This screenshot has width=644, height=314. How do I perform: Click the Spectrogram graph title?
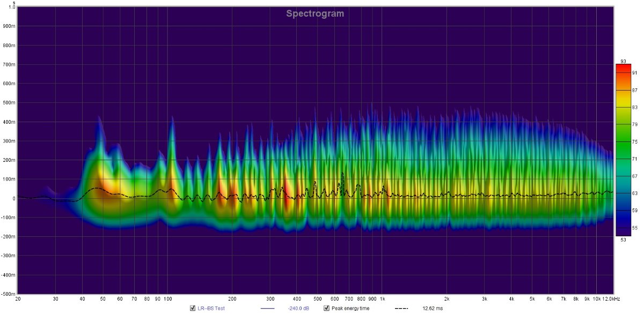(315, 13)
